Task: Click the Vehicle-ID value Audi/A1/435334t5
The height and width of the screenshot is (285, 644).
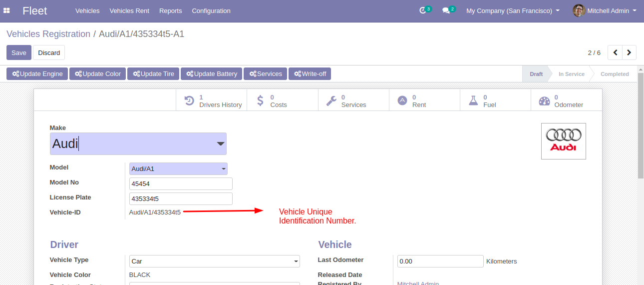Action: (x=155, y=212)
